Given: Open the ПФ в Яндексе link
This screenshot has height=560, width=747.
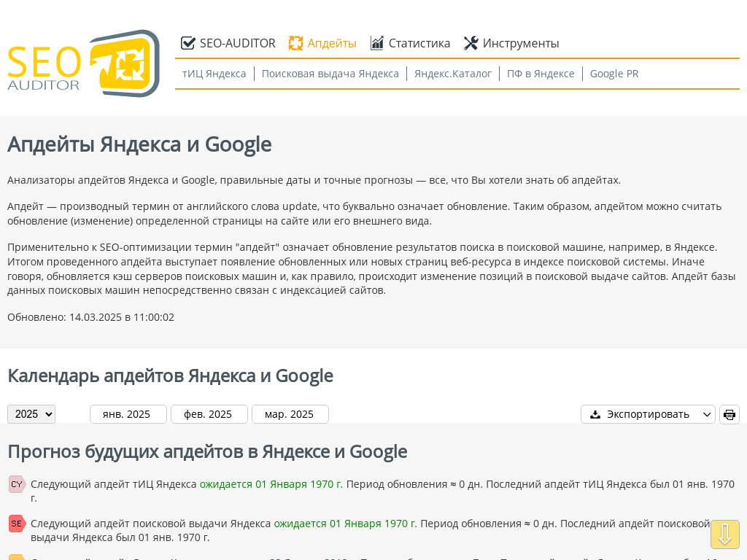Looking at the screenshot, I should click(x=541, y=74).
